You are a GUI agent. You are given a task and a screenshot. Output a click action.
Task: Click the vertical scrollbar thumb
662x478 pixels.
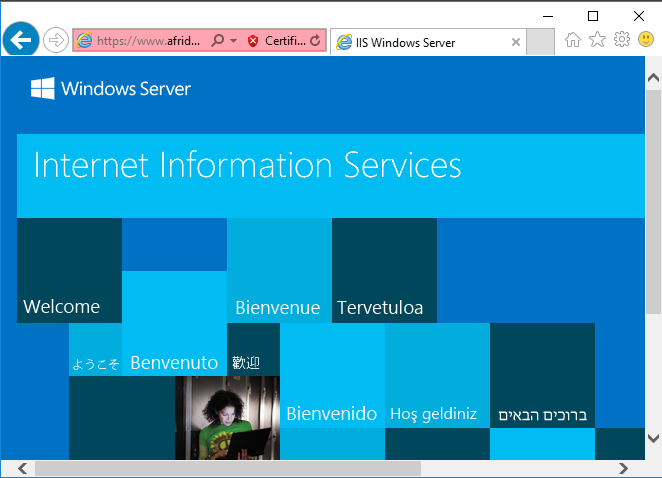(x=653, y=202)
